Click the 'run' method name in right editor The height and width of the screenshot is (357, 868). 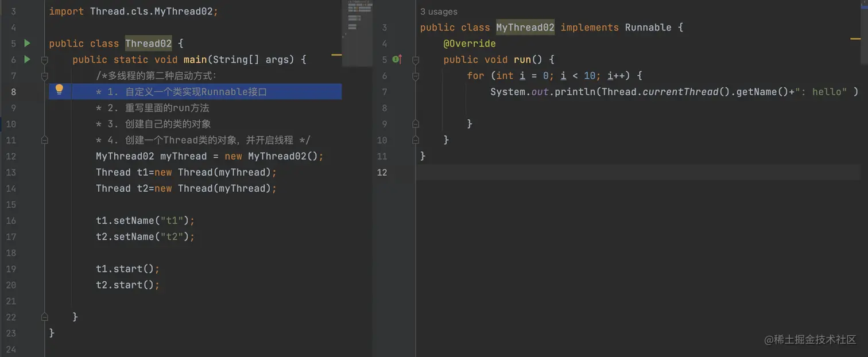click(x=522, y=60)
